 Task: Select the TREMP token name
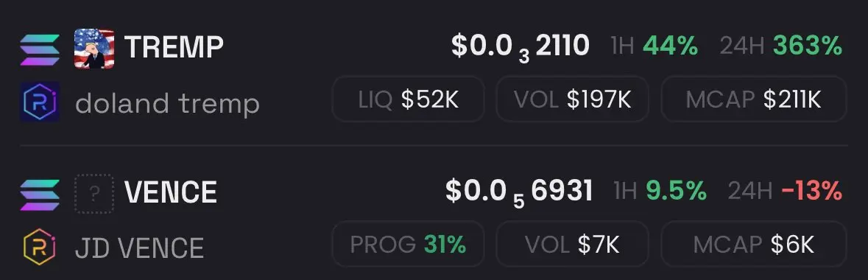[174, 47]
